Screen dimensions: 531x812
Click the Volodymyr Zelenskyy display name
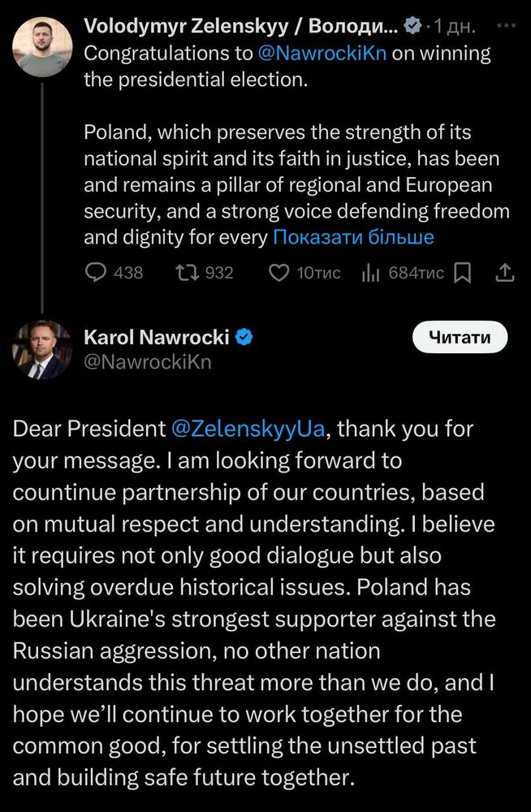[241, 27]
